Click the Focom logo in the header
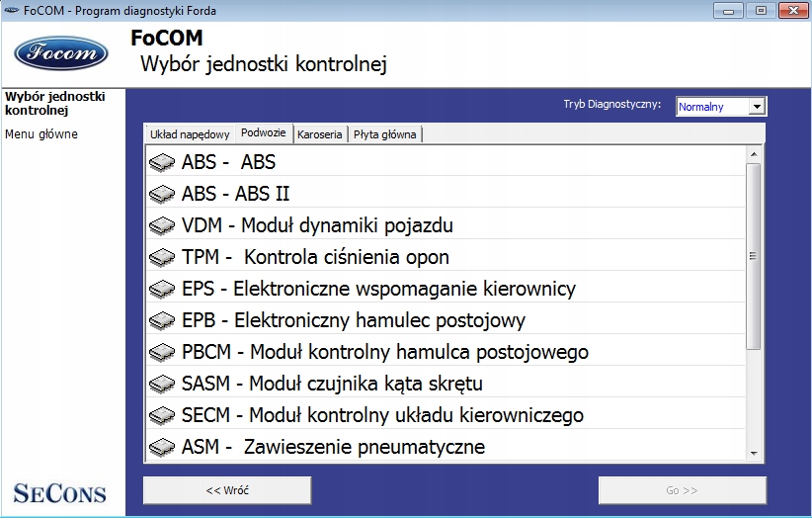This screenshot has height=518, width=812. [61, 52]
